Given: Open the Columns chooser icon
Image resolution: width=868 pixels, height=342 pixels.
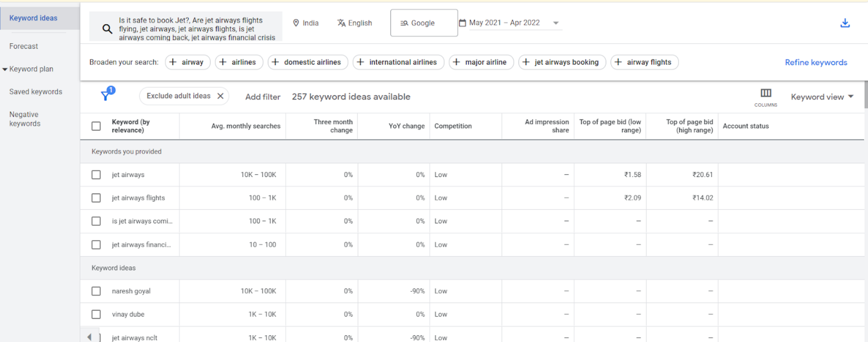Looking at the screenshot, I should coord(766,93).
